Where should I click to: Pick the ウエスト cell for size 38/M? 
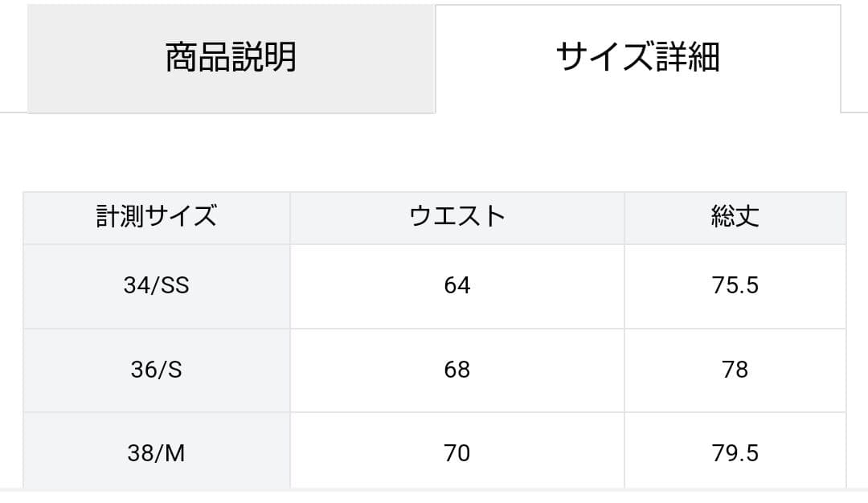(457, 453)
